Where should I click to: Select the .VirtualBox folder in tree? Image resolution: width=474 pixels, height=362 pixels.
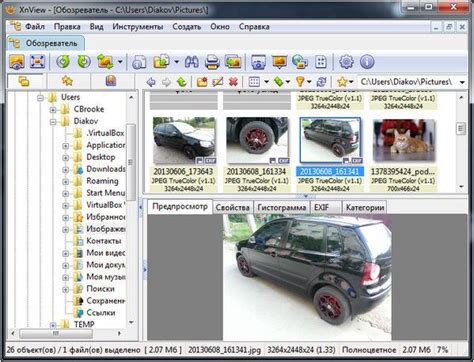pyautogui.click(x=105, y=133)
